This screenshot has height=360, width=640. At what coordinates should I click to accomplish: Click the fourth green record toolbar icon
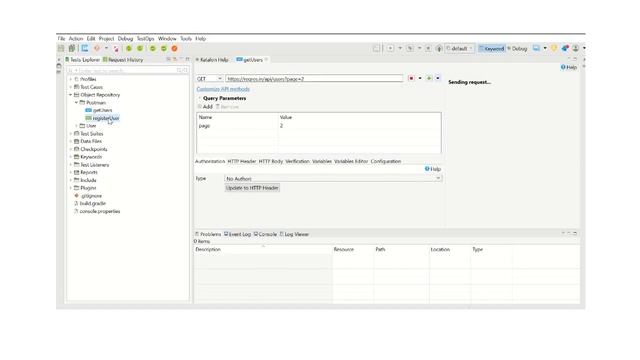coord(164,48)
